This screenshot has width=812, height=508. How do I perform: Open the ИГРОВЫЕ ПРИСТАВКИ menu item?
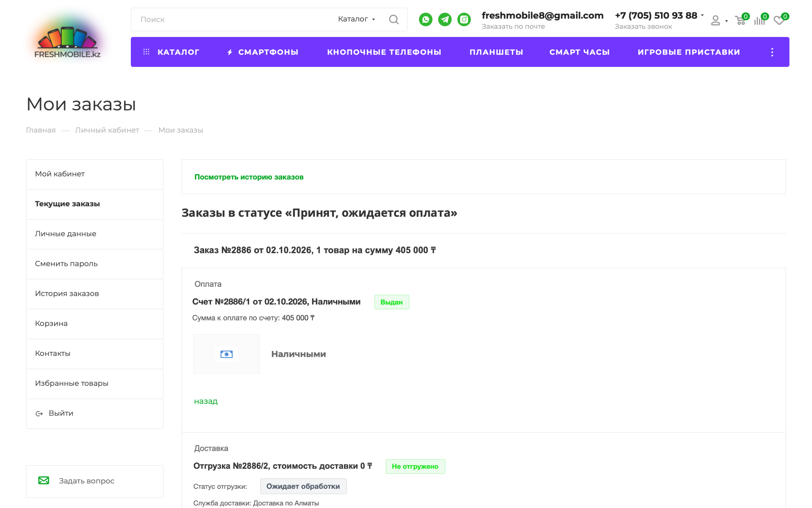click(689, 52)
